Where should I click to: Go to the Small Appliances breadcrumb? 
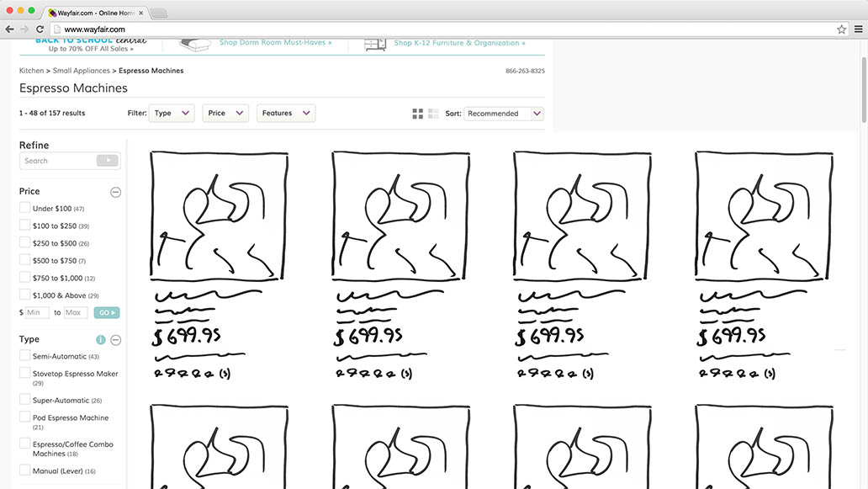(83, 71)
